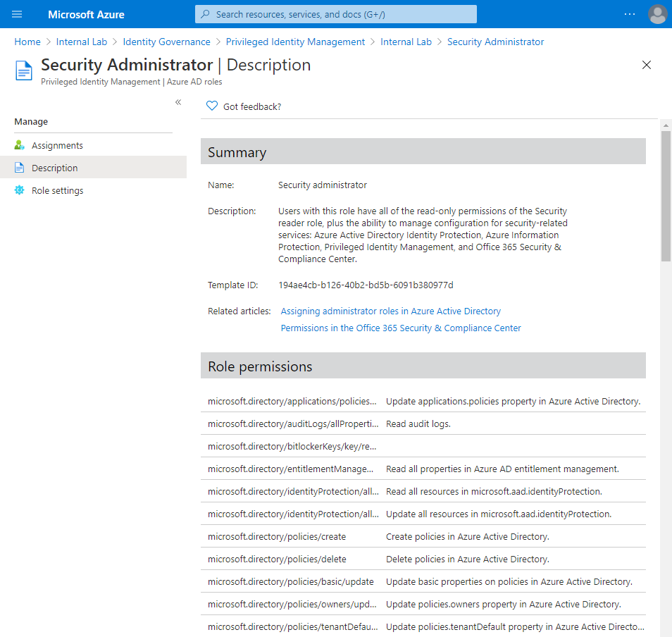Close the Security Administrator blade
The image size is (672, 637).
click(x=646, y=64)
